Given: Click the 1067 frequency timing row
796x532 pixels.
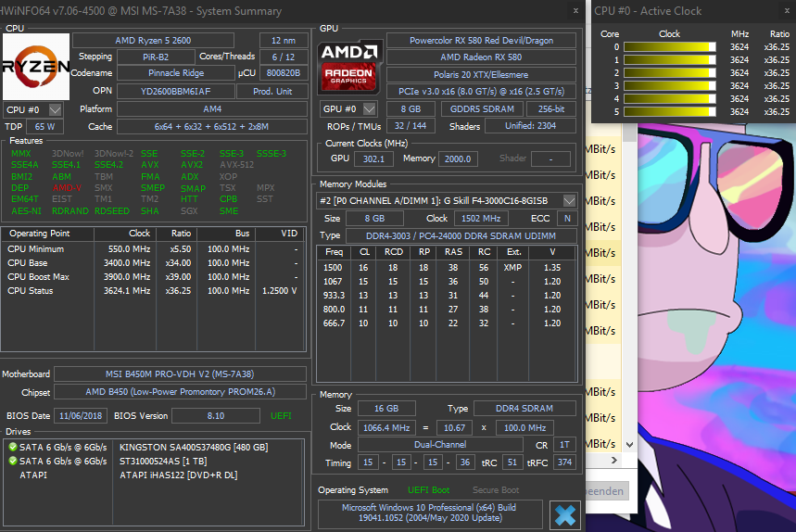Looking at the screenshot, I should coord(447,281).
